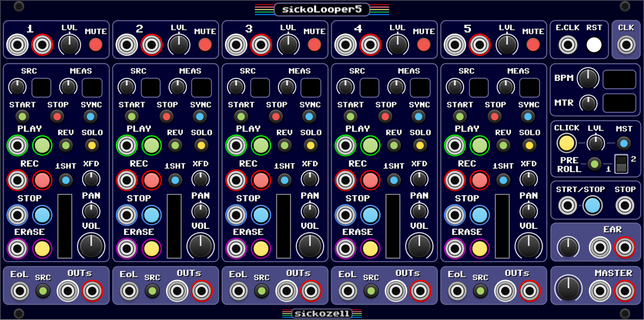Screen dimensions: 644x320
Task: Flip the pre-roll 1/2 bar switch
Action: tap(621, 164)
